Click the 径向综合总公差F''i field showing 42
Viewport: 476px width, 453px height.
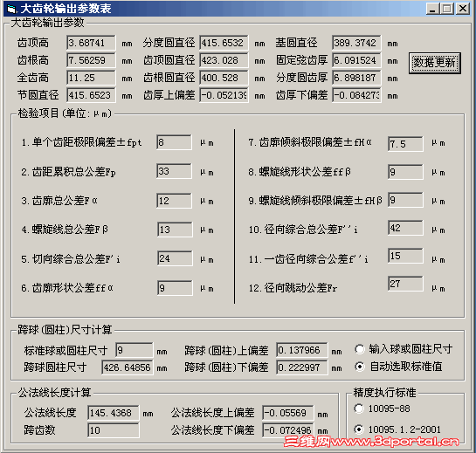click(405, 228)
